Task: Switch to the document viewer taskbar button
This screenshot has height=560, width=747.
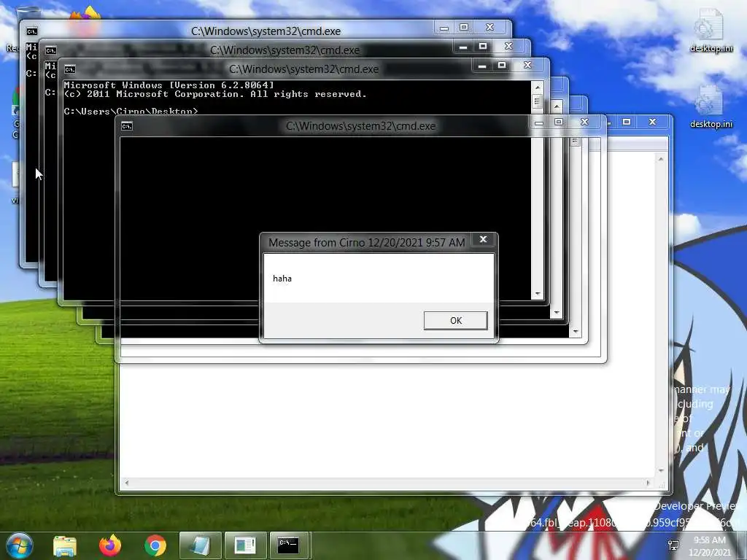Action: coord(245,545)
